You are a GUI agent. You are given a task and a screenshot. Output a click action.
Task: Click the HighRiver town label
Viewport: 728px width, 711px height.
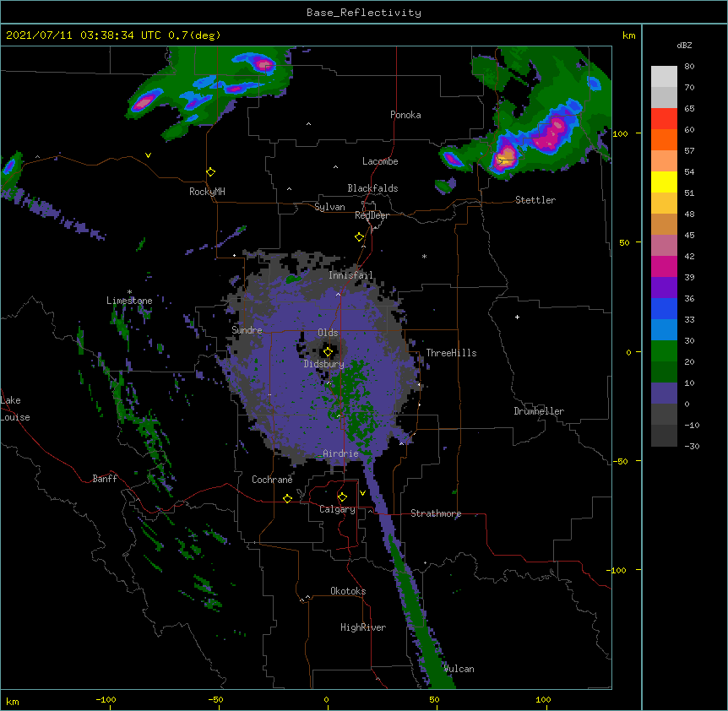coord(363,627)
